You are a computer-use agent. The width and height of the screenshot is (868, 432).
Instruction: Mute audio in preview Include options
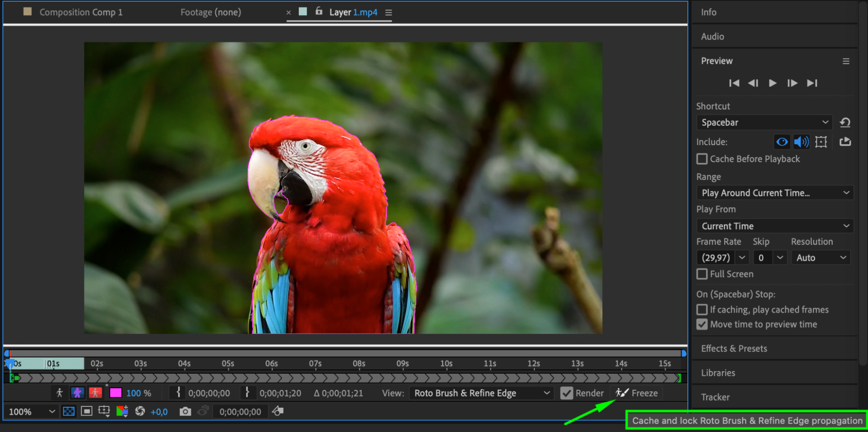tap(801, 142)
